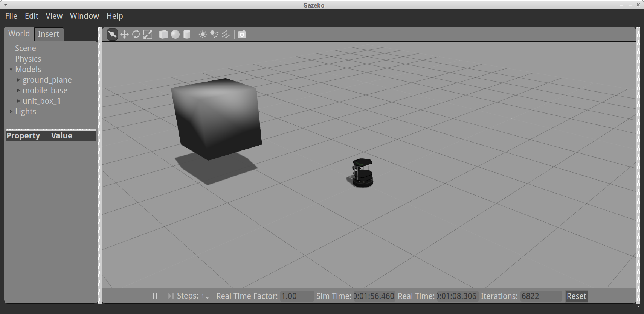
Task: Insert a sphere shape from toolbar
Action: coord(175,35)
